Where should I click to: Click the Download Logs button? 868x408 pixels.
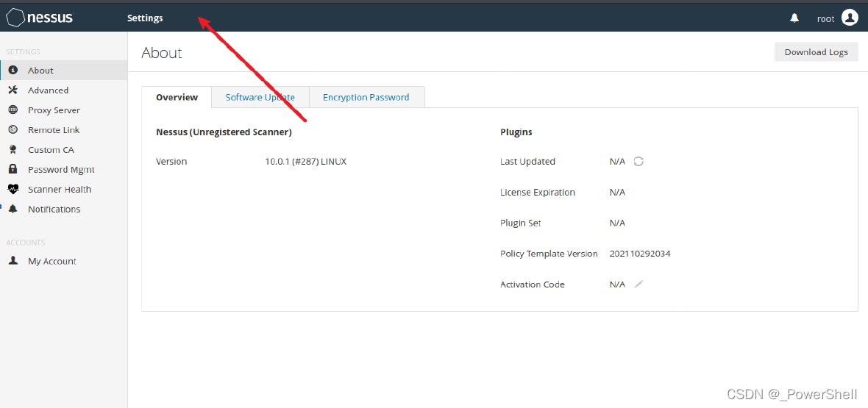pyautogui.click(x=816, y=52)
